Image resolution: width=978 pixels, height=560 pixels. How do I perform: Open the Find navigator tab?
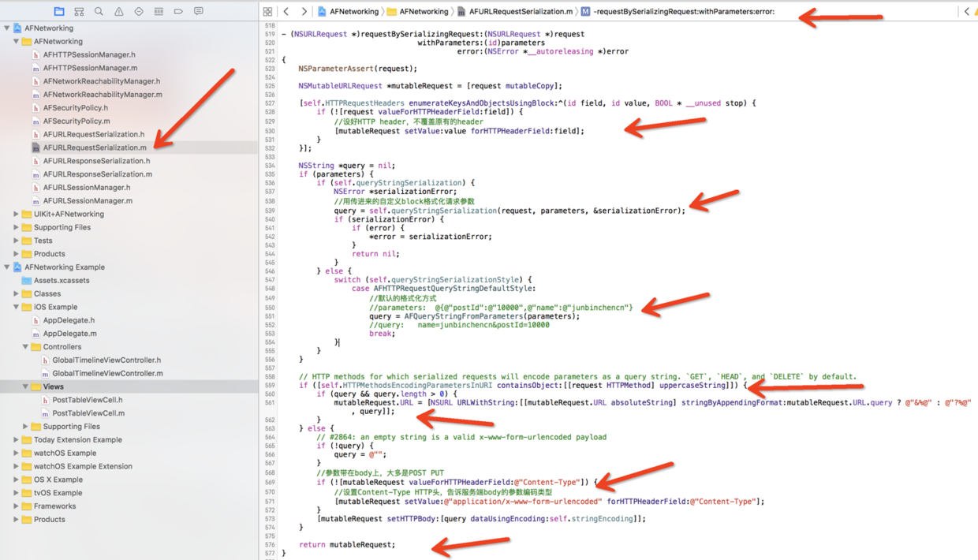[x=99, y=12]
